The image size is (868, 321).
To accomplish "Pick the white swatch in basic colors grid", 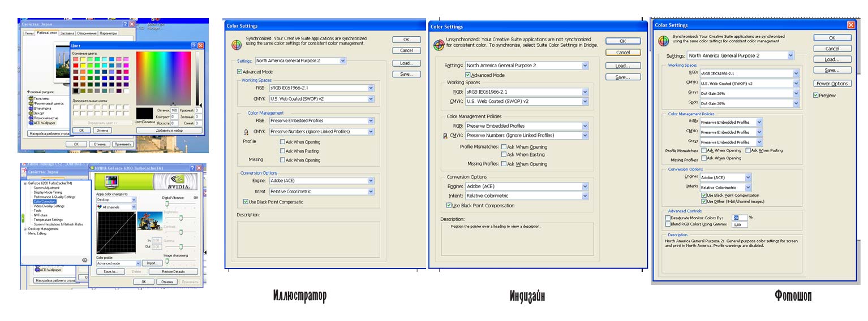I will 126,90.
